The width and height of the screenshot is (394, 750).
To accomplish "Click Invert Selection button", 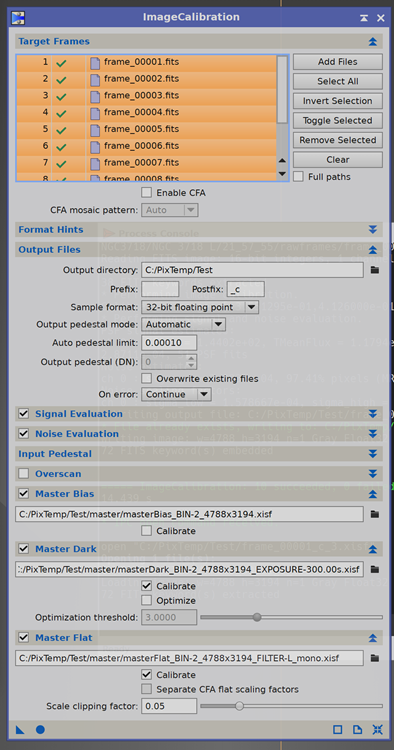I will [338, 101].
